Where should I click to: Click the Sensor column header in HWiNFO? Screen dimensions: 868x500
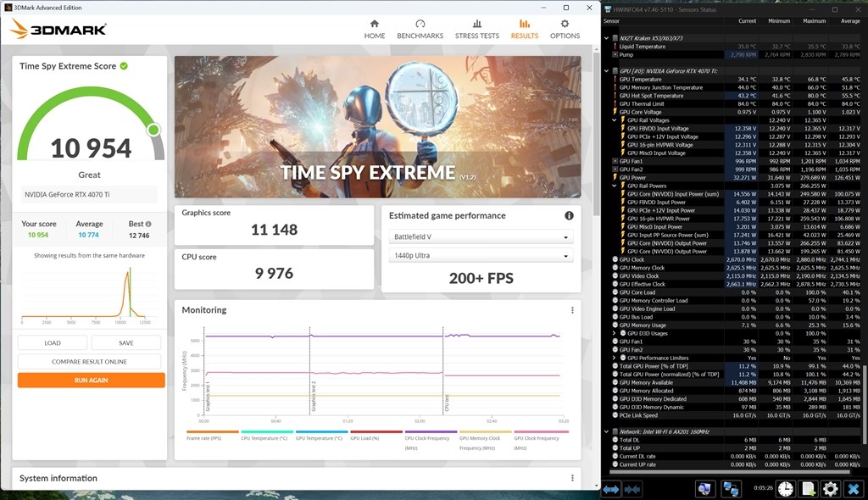611,21
